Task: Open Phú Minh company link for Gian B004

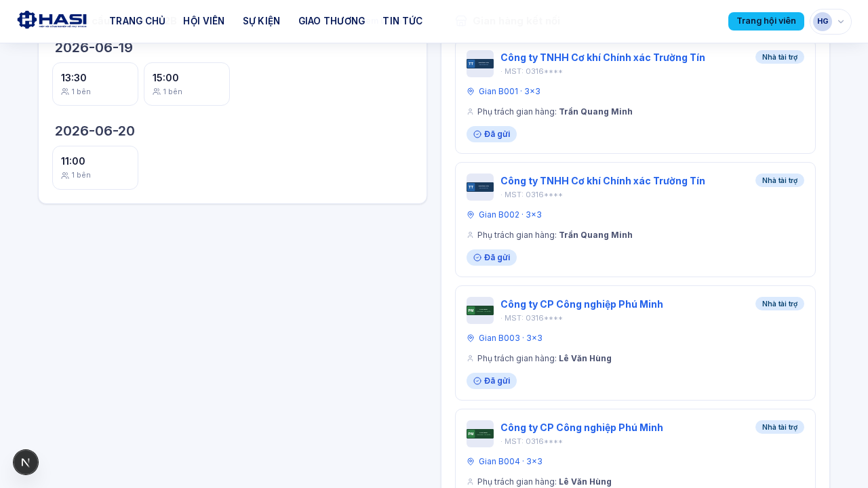Action: coord(582,428)
